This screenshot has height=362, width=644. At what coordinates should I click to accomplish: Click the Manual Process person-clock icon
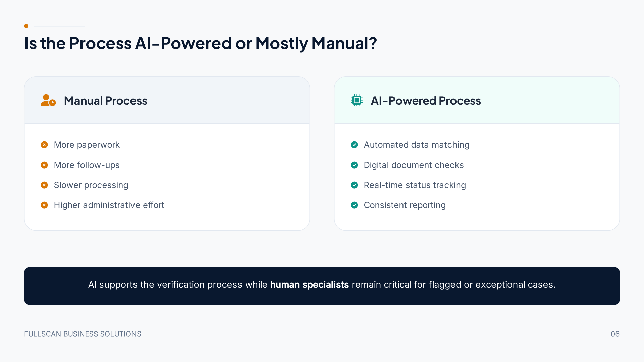pyautogui.click(x=48, y=100)
